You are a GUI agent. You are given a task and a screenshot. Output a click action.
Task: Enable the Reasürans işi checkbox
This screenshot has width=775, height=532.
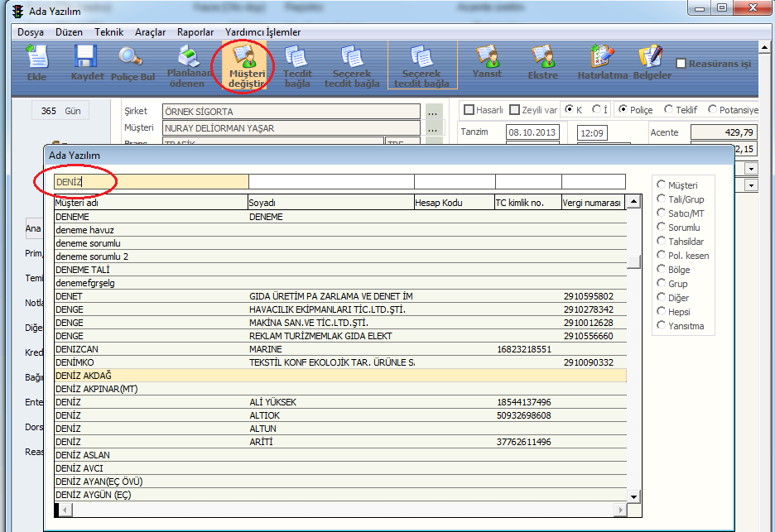pyautogui.click(x=681, y=64)
